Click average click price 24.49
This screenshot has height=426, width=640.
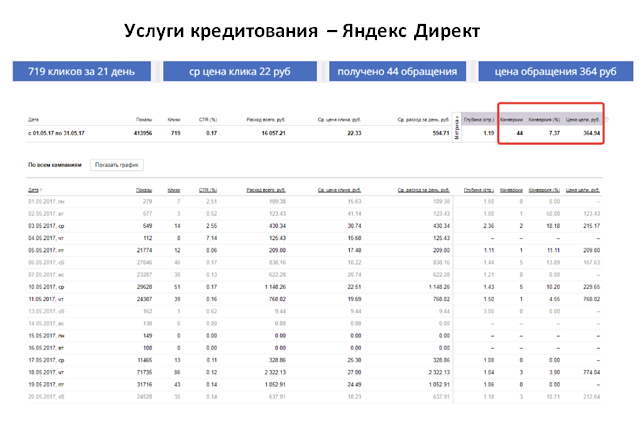(x=354, y=384)
